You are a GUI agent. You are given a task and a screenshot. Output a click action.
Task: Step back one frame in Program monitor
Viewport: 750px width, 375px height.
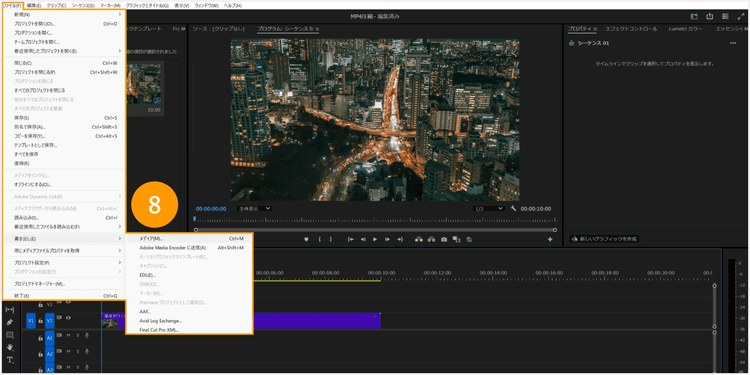click(x=363, y=239)
